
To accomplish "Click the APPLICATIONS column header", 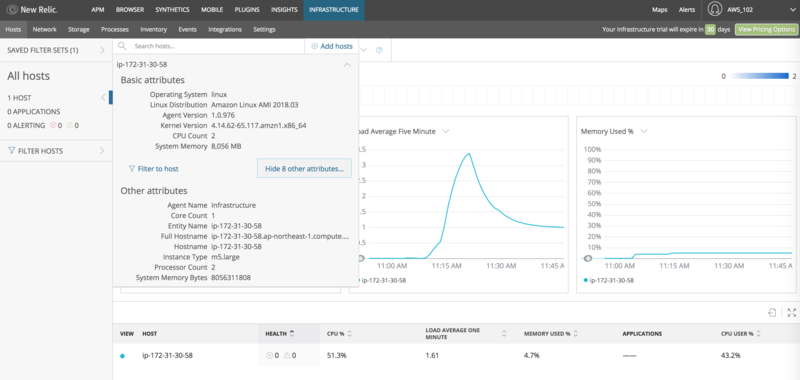I will coord(642,334).
